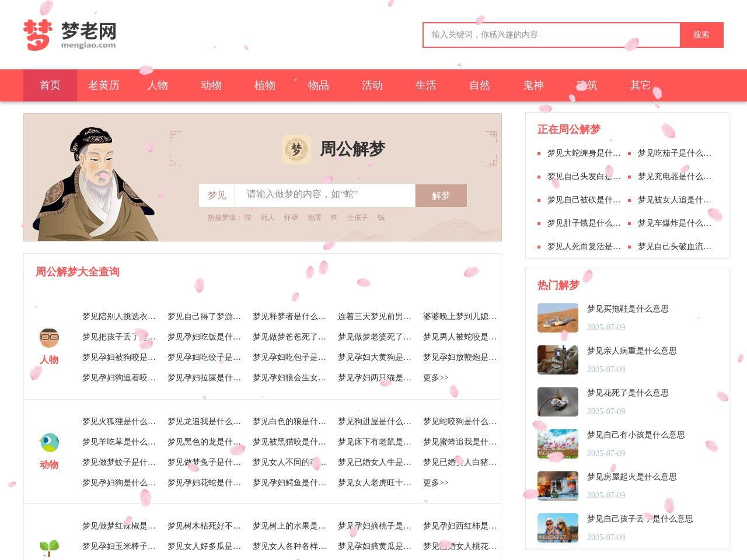Open 建筑 navigation item
This screenshot has height=560, width=747.
pyautogui.click(x=587, y=85)
